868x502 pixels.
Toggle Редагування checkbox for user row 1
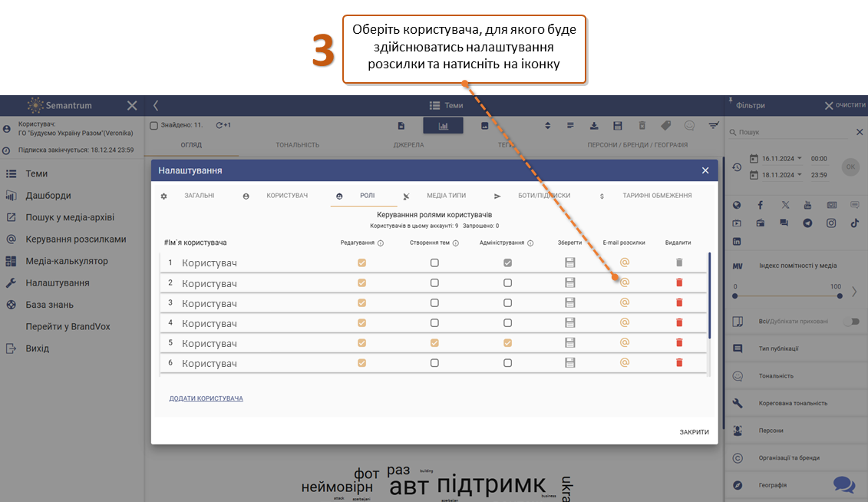coord(362,263)
